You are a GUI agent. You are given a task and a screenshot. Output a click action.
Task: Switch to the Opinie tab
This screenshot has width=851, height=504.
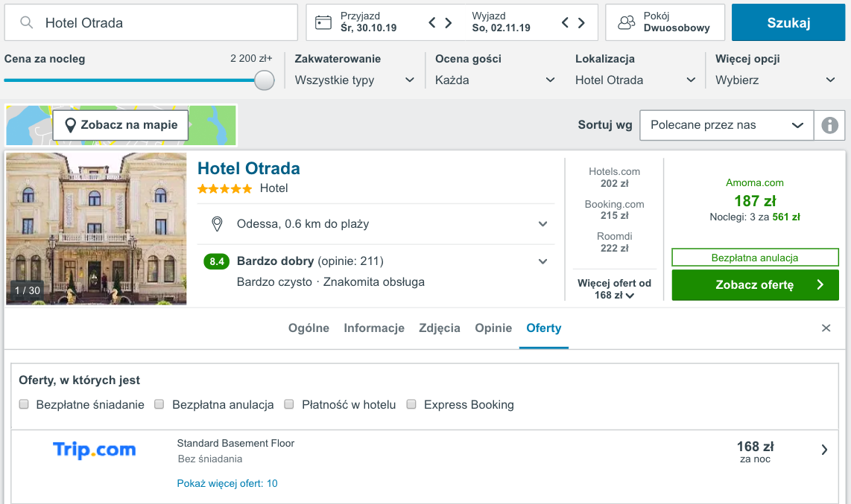coord(493,328)
